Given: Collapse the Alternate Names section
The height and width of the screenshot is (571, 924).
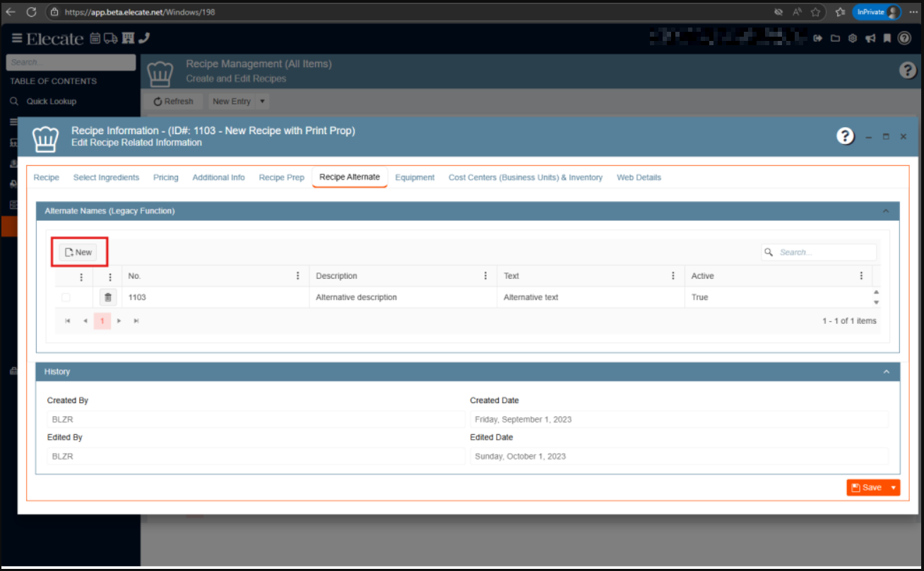Looking at the screenshot, I should point(886,211).
